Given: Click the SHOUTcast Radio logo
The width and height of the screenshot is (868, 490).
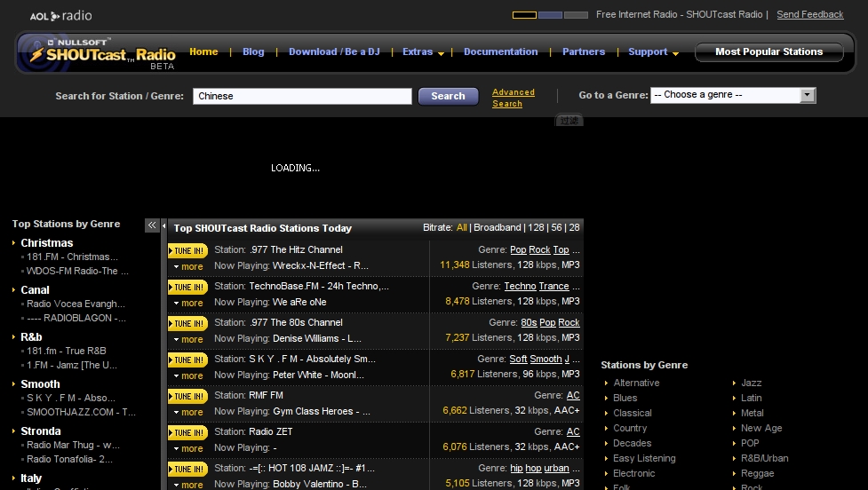Looking at the screenshot, I should pos(102,55).
